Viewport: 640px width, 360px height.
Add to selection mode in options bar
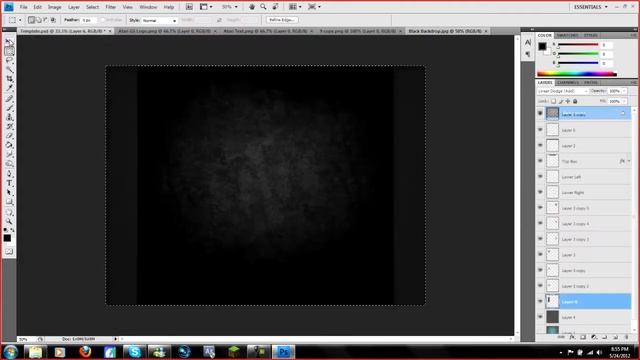click(x=39, y=20)
